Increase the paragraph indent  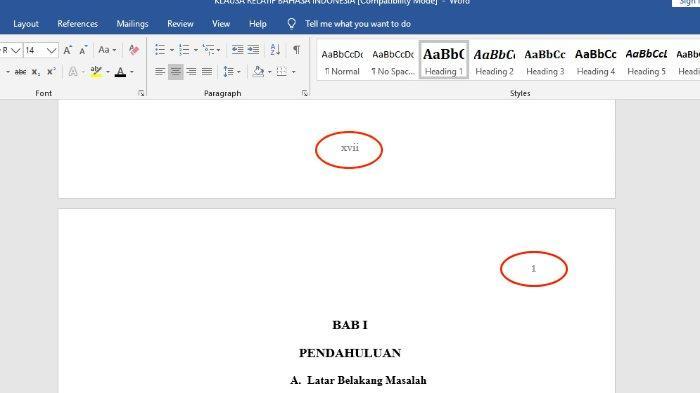[x=253, y=50]
